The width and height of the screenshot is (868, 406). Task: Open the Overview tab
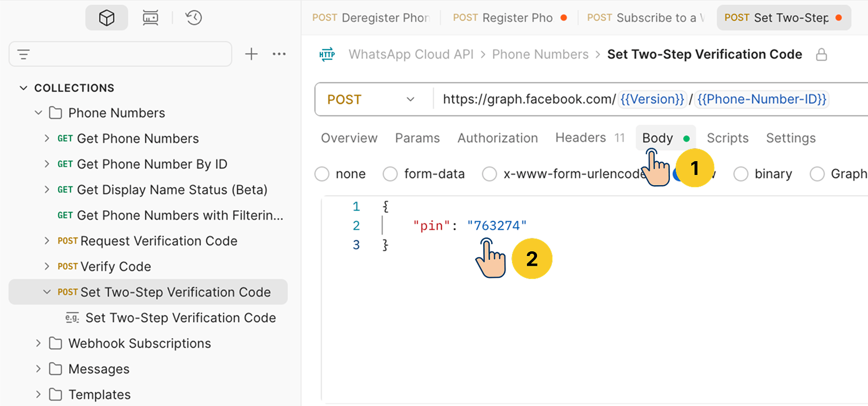(349, 138)
